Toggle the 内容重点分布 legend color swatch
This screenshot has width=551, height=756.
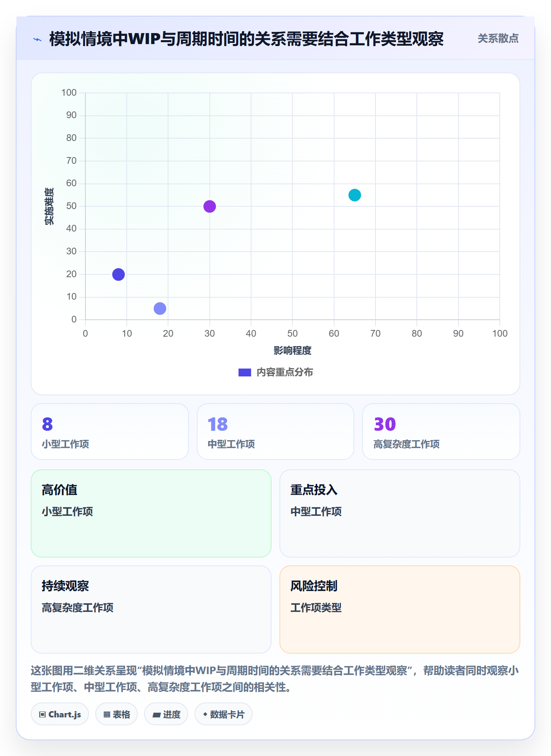(244, 372)
